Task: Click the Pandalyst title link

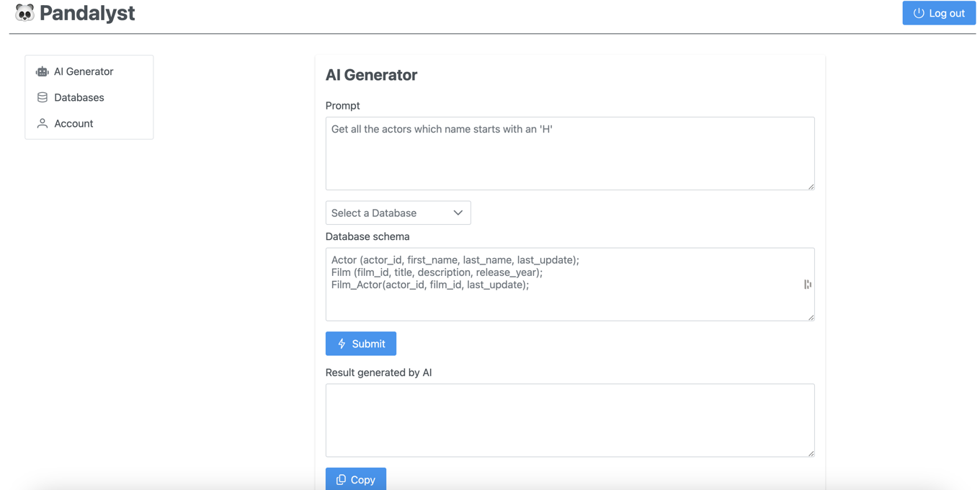Action: click(x=87, y=13)
